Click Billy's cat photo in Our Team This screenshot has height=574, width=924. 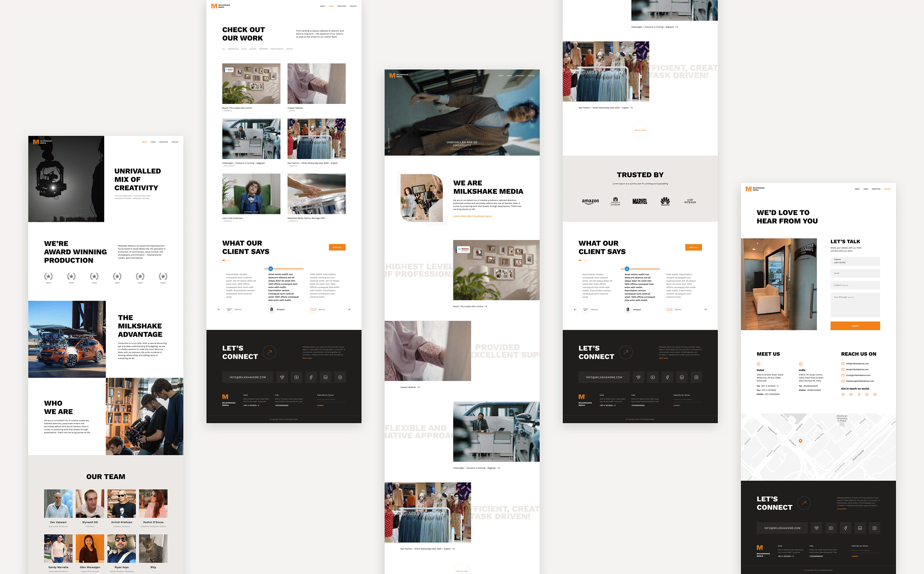(153, 549)
